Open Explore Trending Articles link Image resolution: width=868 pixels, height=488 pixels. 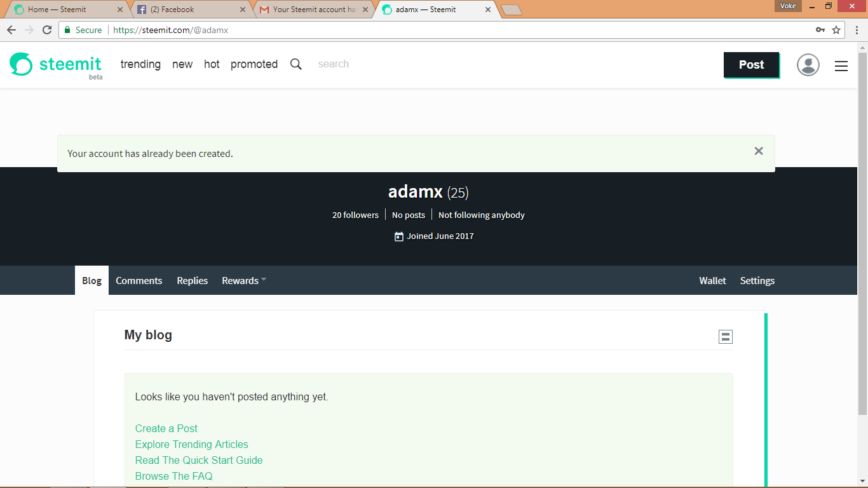[192, 444]
